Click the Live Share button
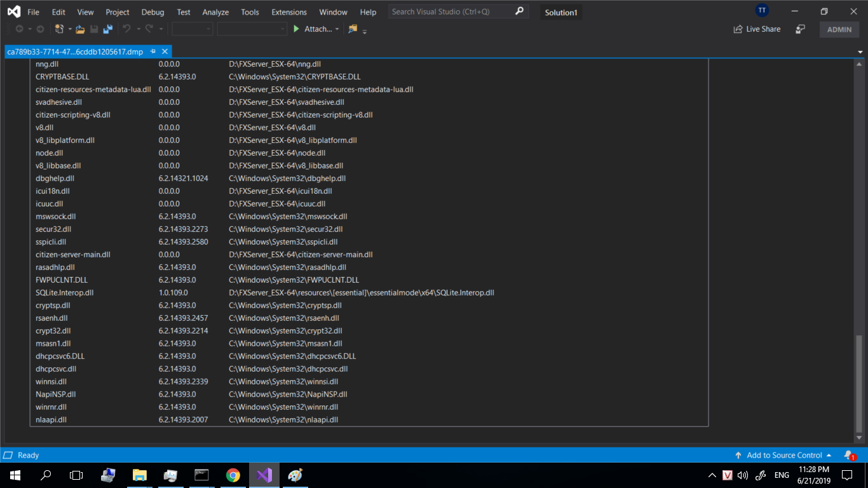Screen dimensions: 868x488 (x=757, y=29)
